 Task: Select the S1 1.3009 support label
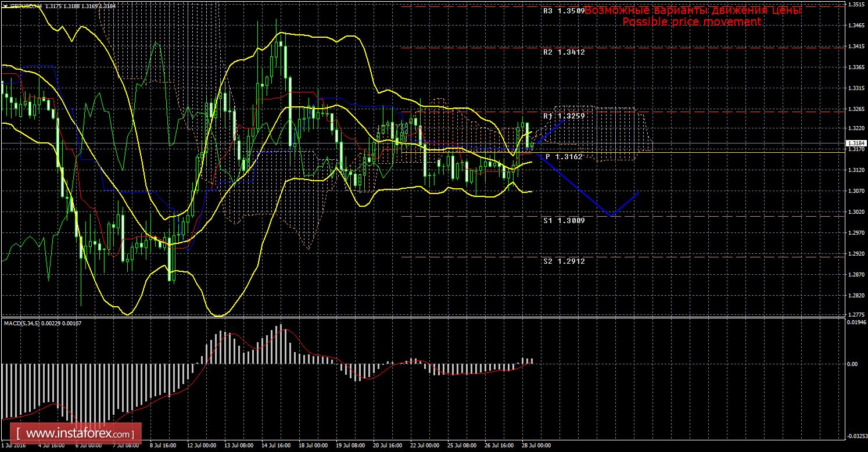(x=563, y=221)
